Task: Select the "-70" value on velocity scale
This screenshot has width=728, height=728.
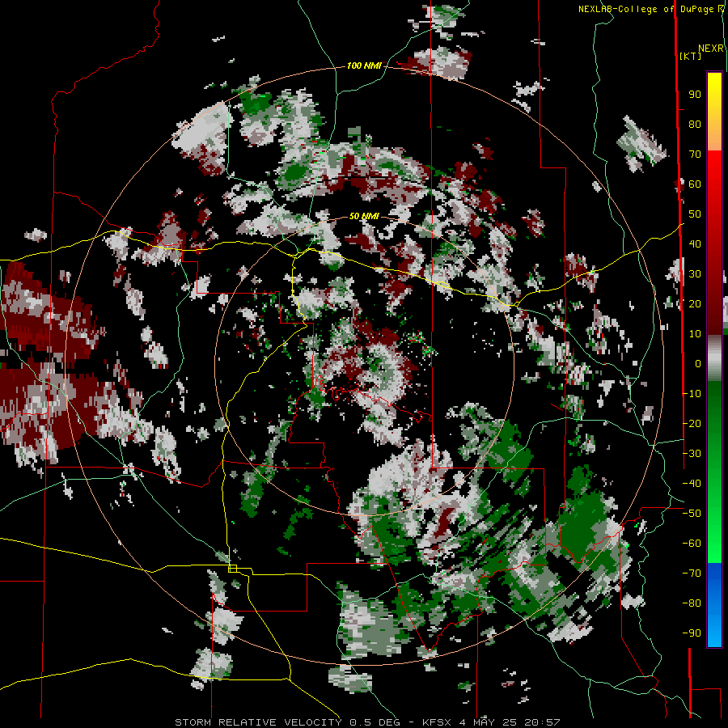Action: point(692,574)
